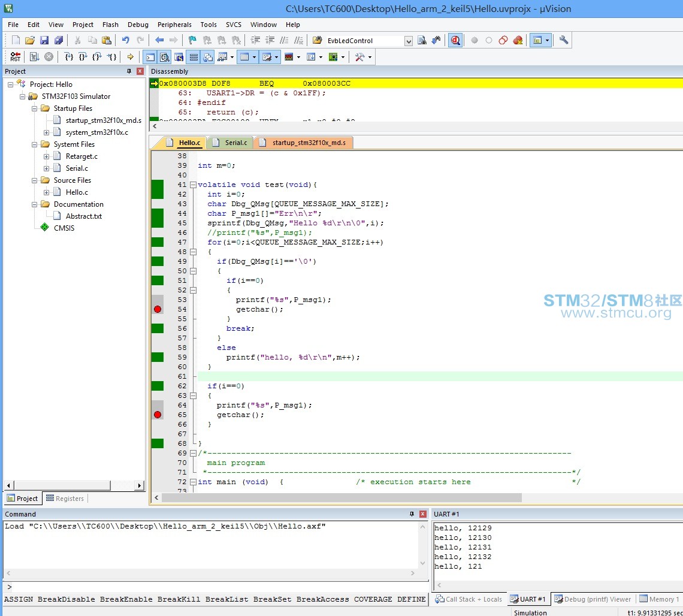Switch to the Registers panel tab

tap(65, 499)
